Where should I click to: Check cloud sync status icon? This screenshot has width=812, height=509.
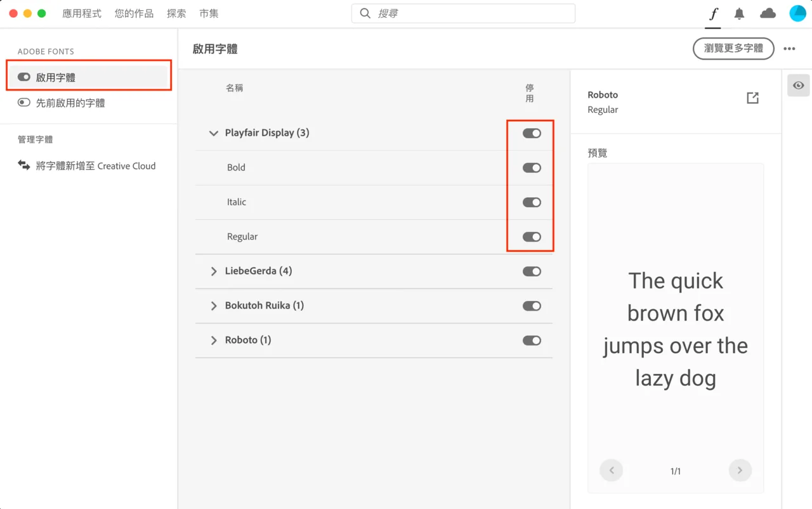[x=768, y=13]
